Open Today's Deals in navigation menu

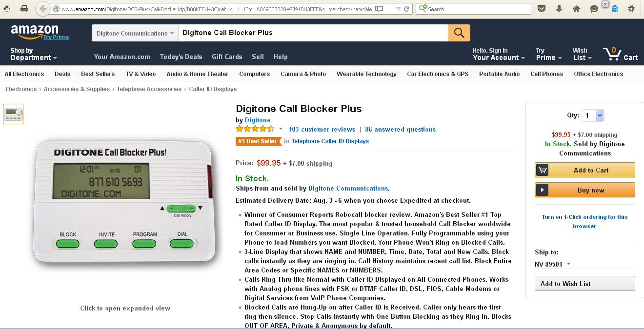tap(181, 57)
